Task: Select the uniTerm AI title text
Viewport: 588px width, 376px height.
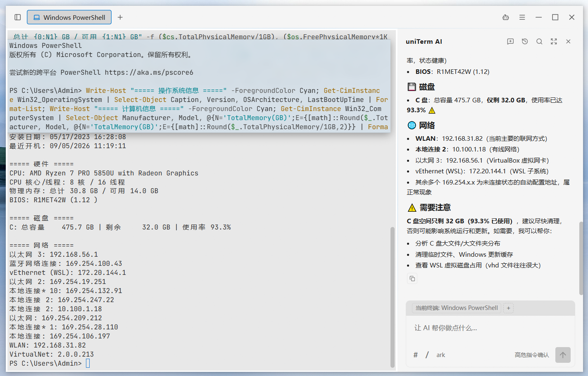Action: pos(424,41)
